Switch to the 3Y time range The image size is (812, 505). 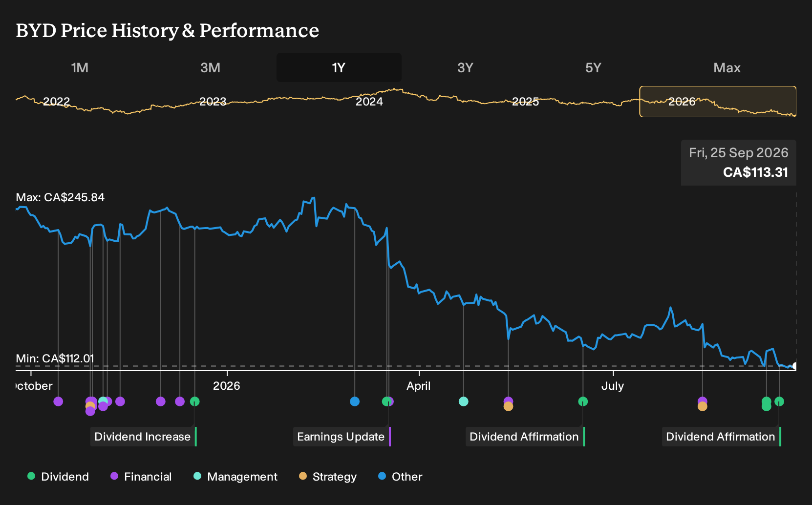click(465, 67)
